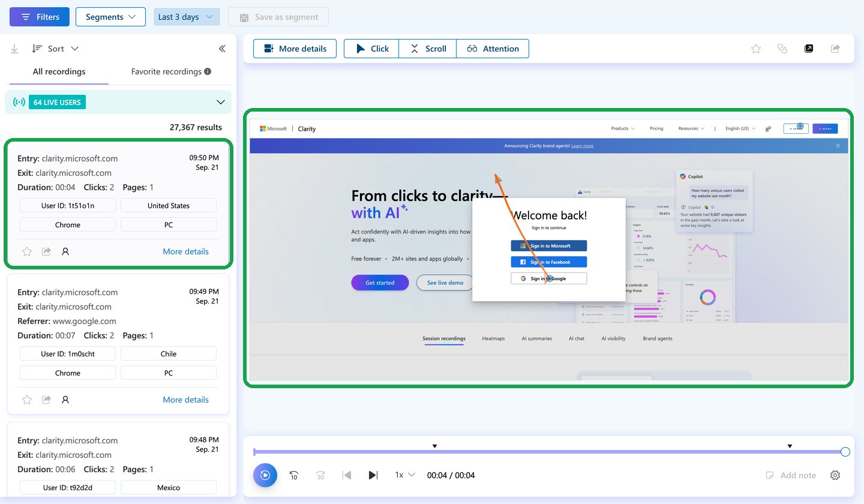864x504 pixels.
Task: Expand the 64 LIVE USERS panel
Action: click(221, 102)
